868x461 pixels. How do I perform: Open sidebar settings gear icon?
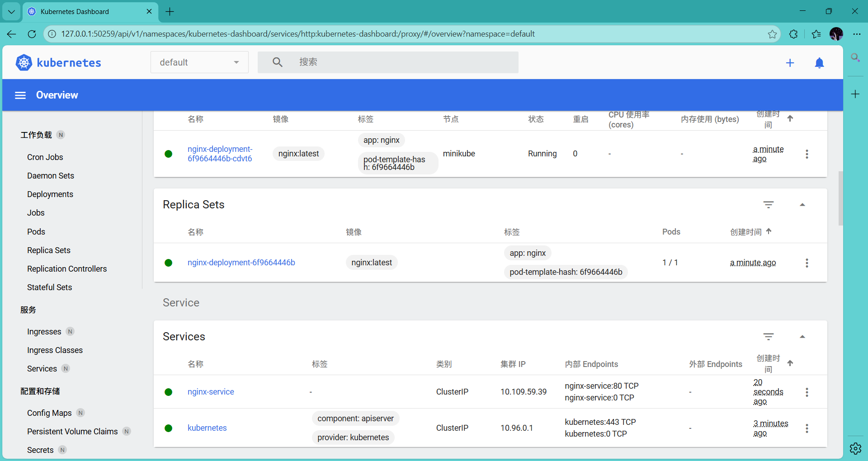[855, 448]
